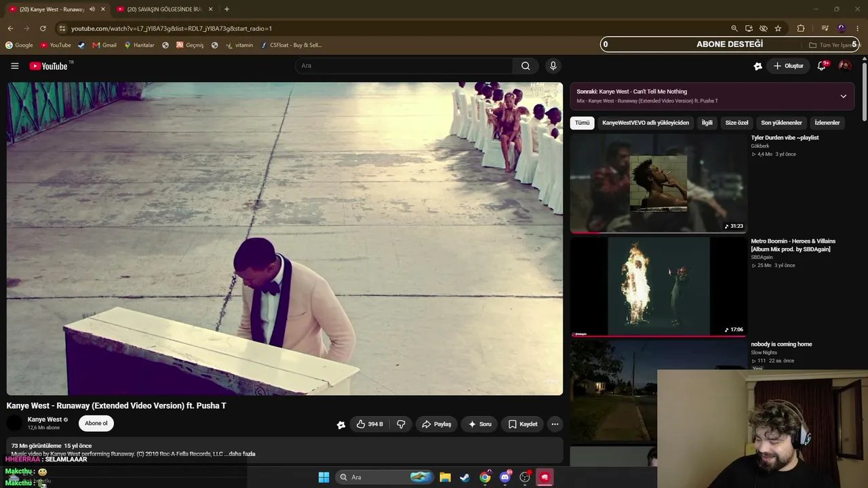Open the three-dot more actions menu

tap(555, 424)
